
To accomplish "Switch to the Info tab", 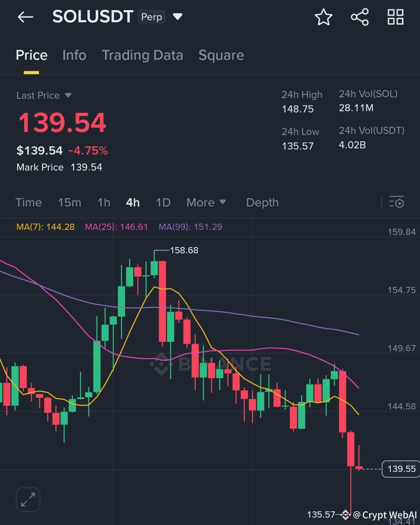I will (74, 55).
